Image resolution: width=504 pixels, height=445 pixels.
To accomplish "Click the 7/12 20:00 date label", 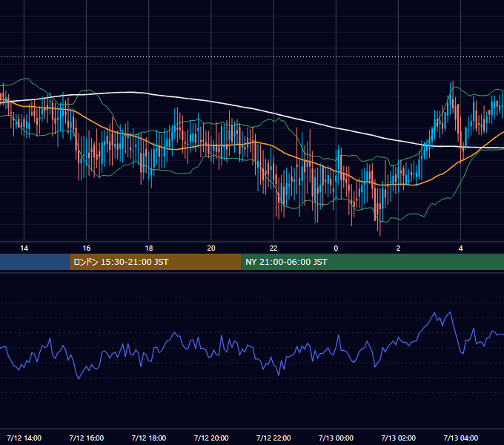I will tap(211, 438).
